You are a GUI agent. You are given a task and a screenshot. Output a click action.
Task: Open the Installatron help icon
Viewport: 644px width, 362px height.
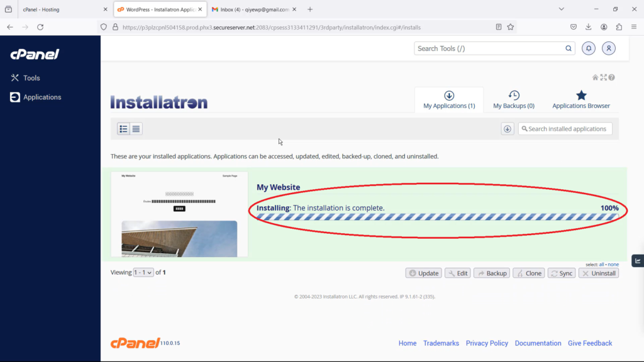point(611,77)
